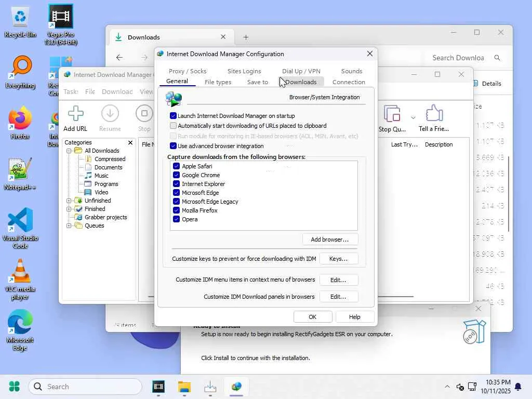Collapse the All Downloads tree node
The width and height of the screenshot is (532, 399).
coord(69,151)
